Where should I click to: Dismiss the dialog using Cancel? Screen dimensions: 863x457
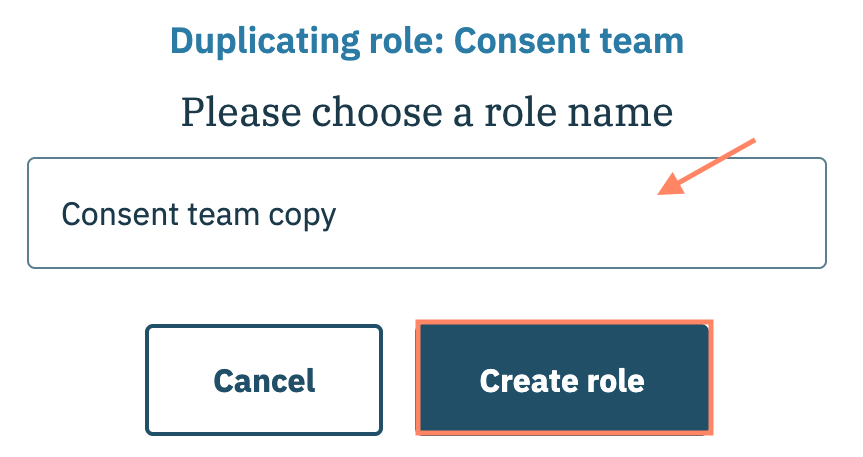pos(264,380)
